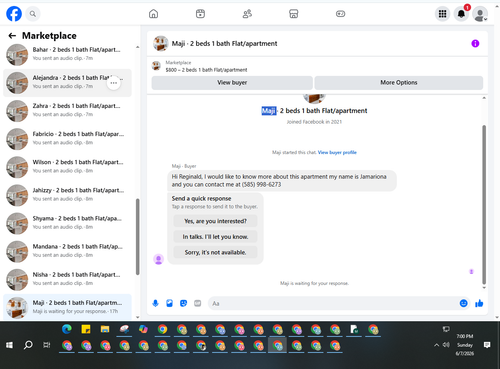Open the volume control in system tray
The image size is (500, 369).
[x=446, y=345]
